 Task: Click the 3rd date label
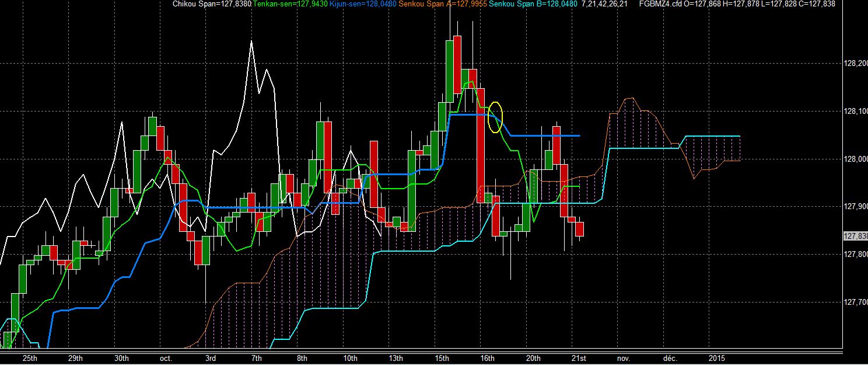click(x=211, y=358)
